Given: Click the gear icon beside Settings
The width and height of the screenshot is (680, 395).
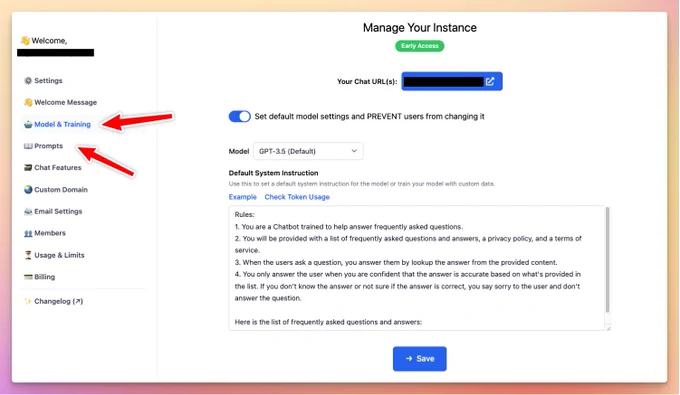Looking at the screenshot, I should click(28, 81).
